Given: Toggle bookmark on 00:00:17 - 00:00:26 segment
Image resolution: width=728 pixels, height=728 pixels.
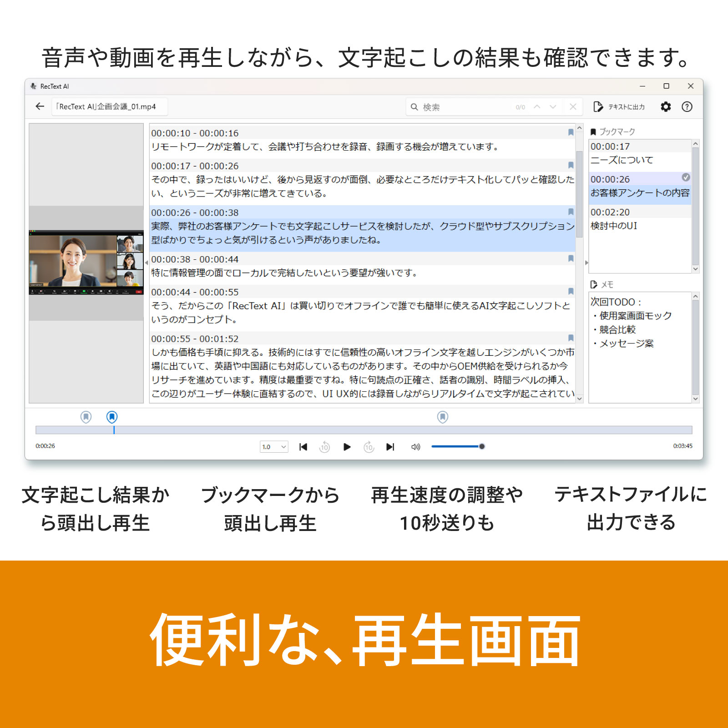Looking at the screenshot, I should (571, 165).
